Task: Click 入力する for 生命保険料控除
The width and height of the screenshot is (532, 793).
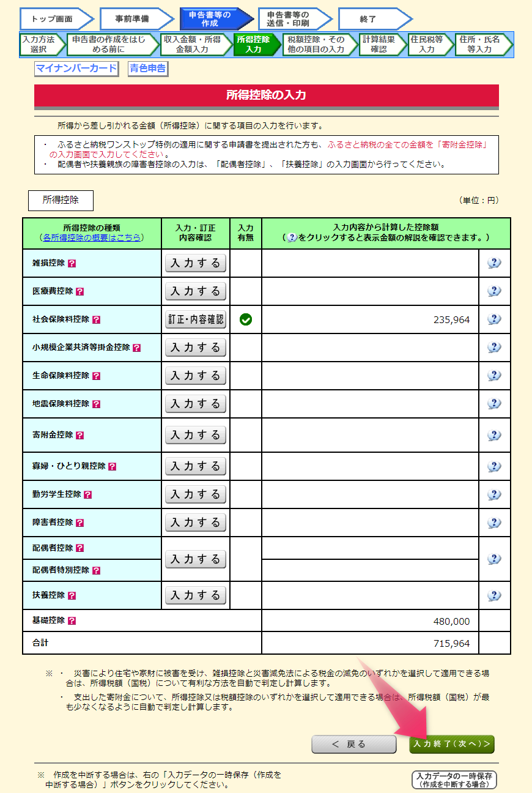Action: [x=196, y=376]
